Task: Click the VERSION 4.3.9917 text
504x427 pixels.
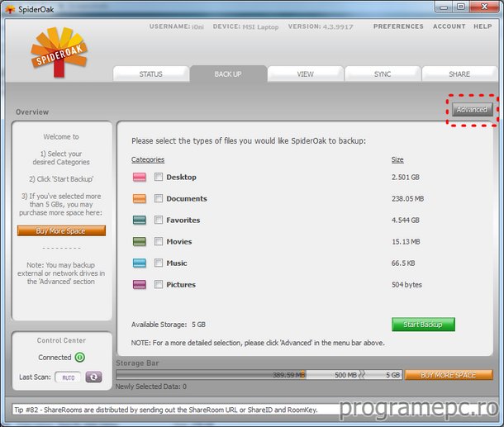Action: point(321,26)
